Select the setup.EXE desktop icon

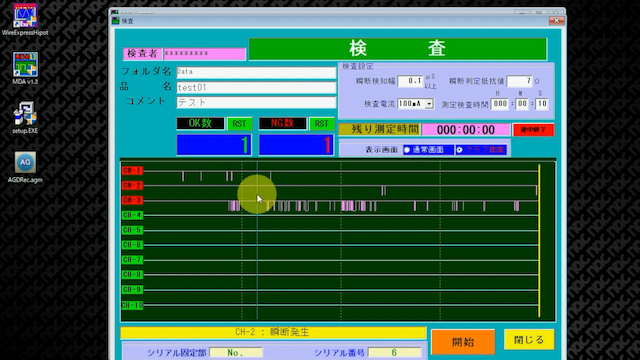25,117
